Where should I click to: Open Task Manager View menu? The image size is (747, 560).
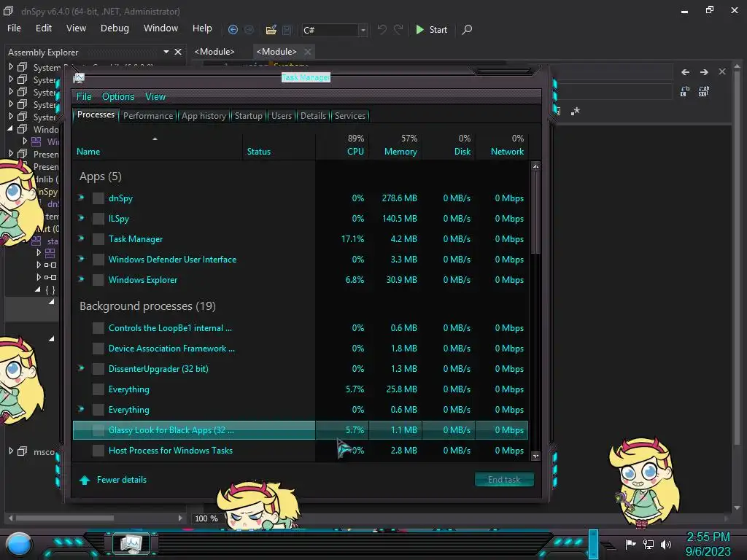[155, 97]
